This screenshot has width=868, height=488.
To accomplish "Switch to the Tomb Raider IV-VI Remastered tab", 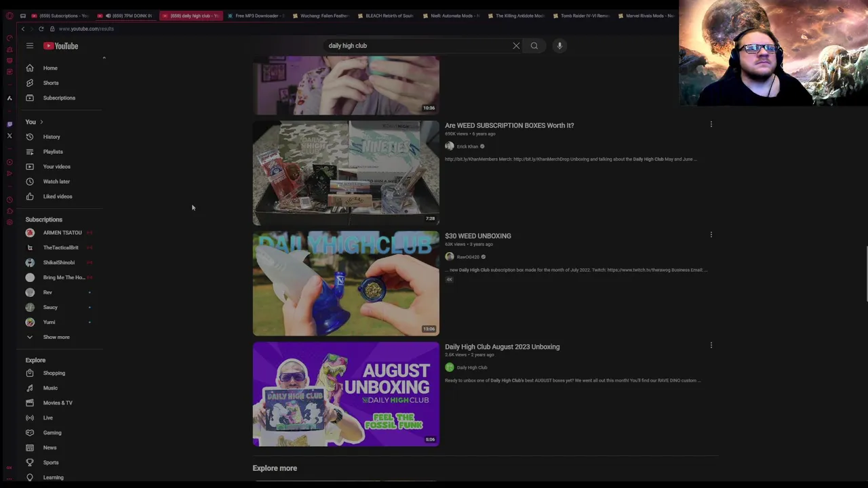I will tap(582, 16).
